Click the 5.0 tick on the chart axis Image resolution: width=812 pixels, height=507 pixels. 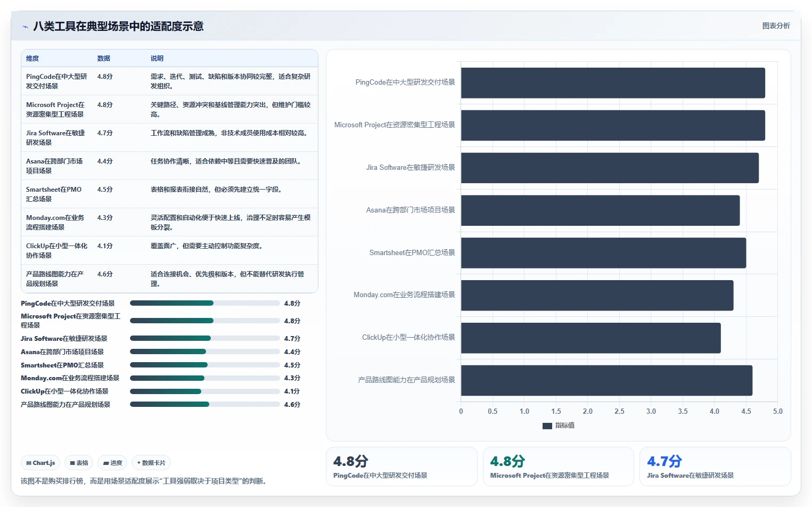click(x=777, y=411)
